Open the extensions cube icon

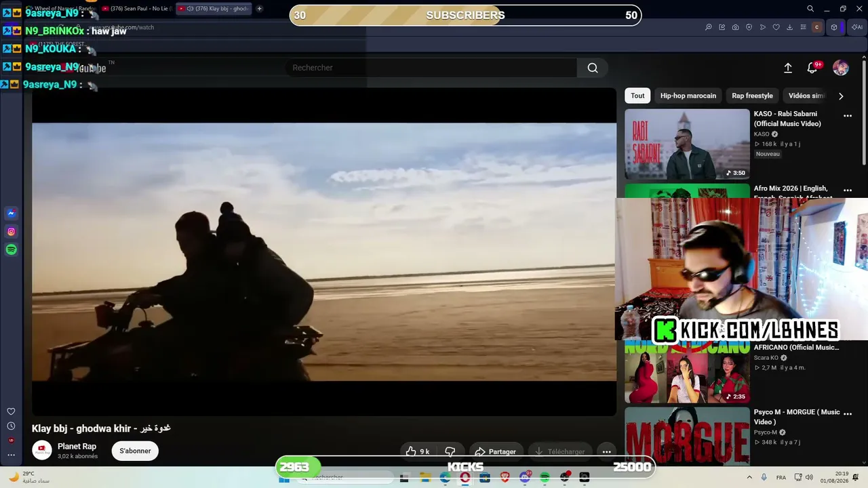click(x=834, y=27)
